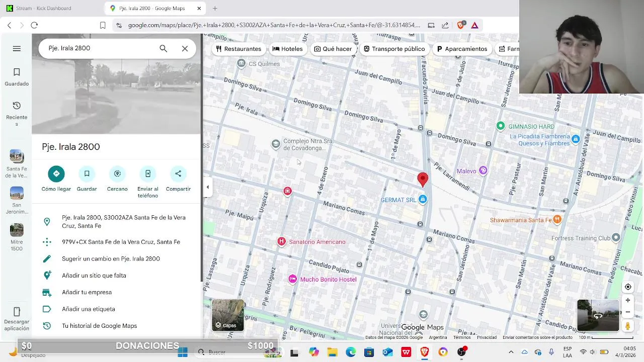Show my location on the map
Screen dimensions: 644x362
628,287
